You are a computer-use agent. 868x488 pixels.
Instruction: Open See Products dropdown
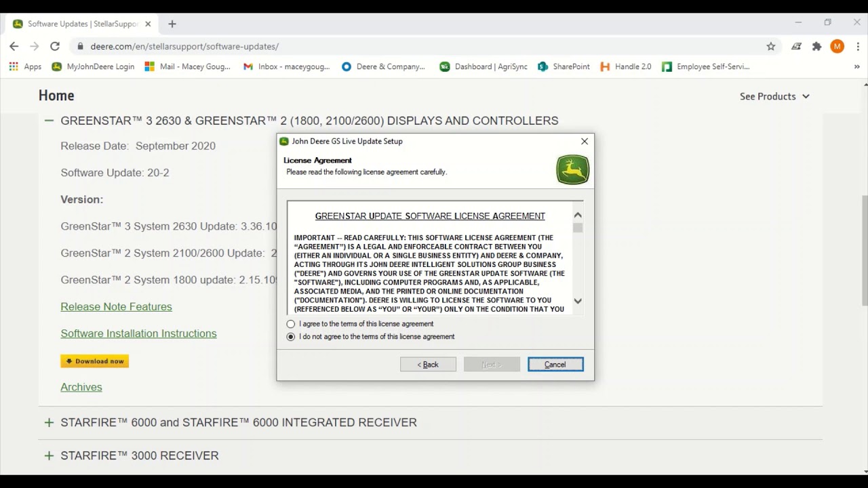point(774,96)
